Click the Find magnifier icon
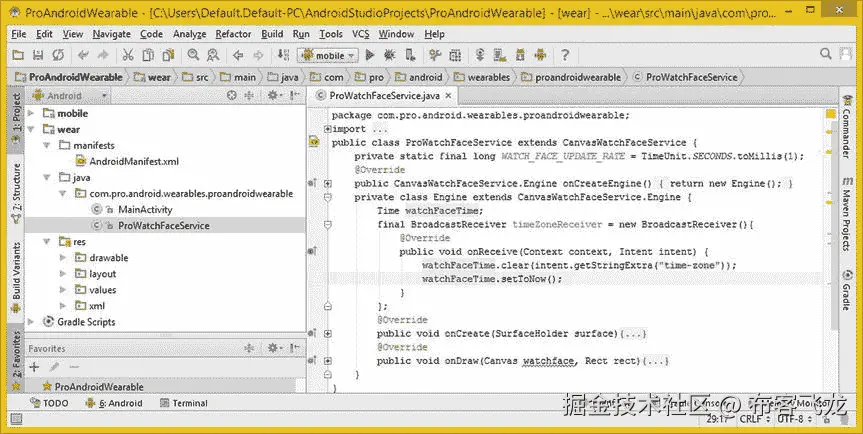Viewport: 863px width, 434px height. coord(193,55)
